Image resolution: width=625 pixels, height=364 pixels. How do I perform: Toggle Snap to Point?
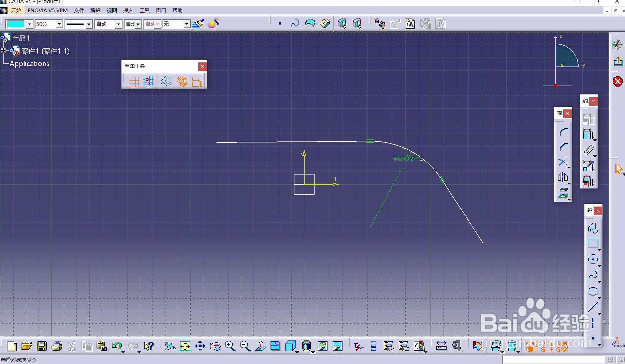pos(148,81)
